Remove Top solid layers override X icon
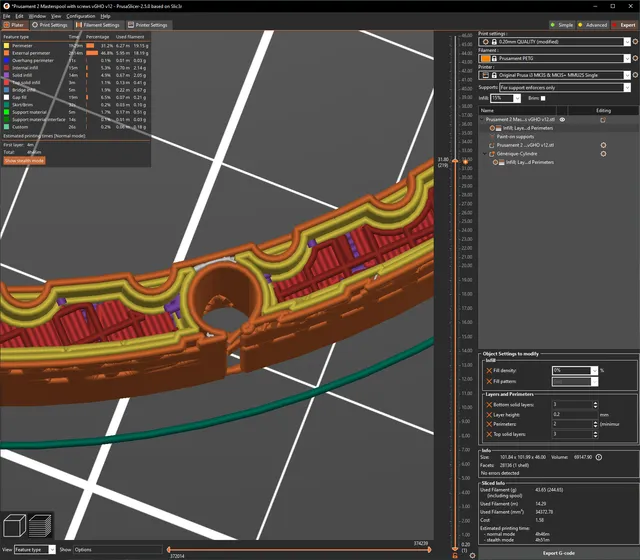Viewport: 640px width, 560px height. coord(489,434)
